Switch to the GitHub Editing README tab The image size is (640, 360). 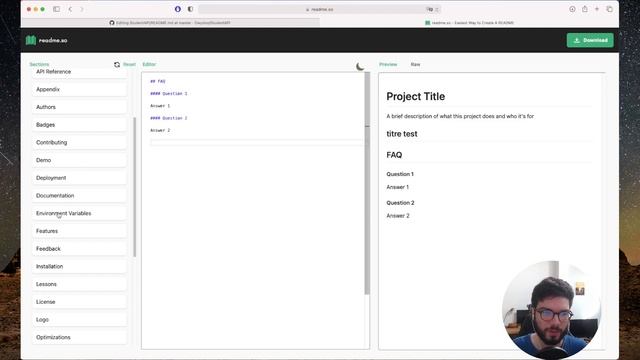[170, 23]
